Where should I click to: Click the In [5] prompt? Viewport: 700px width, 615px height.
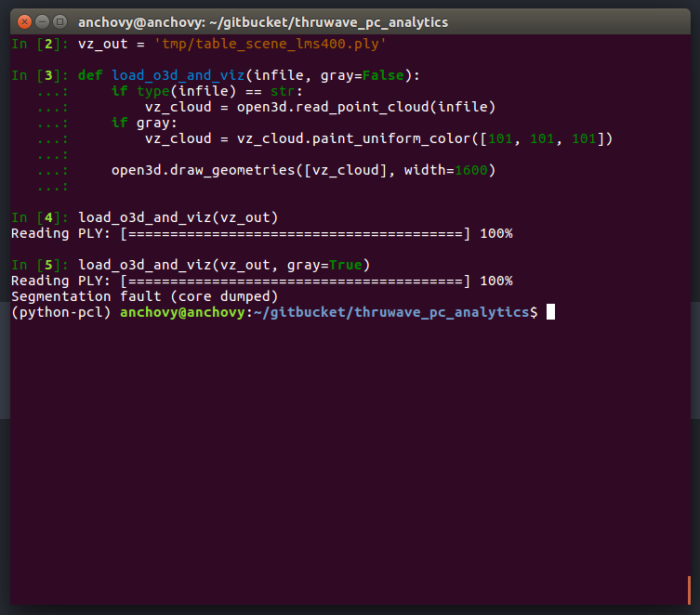click(40, 266)
